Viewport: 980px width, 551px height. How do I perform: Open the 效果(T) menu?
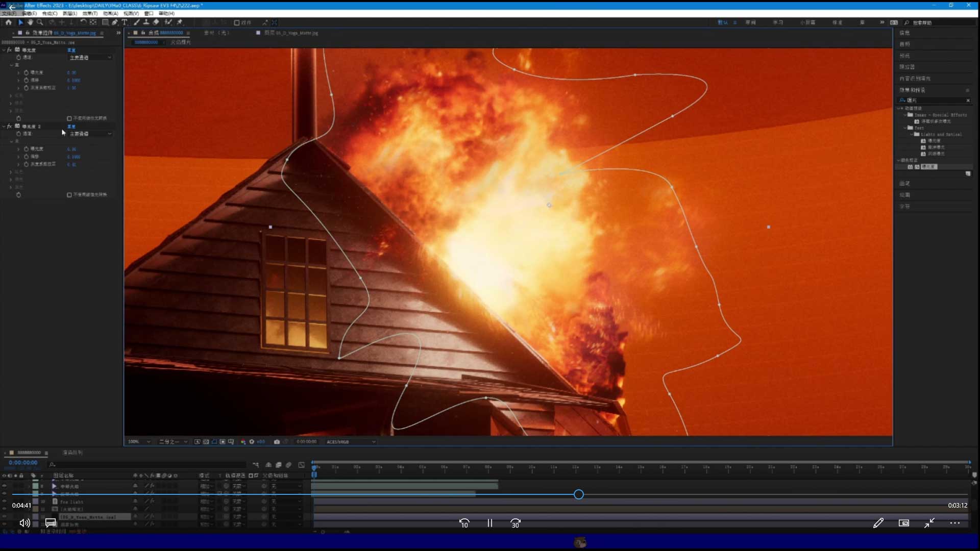tap(90, 13)
